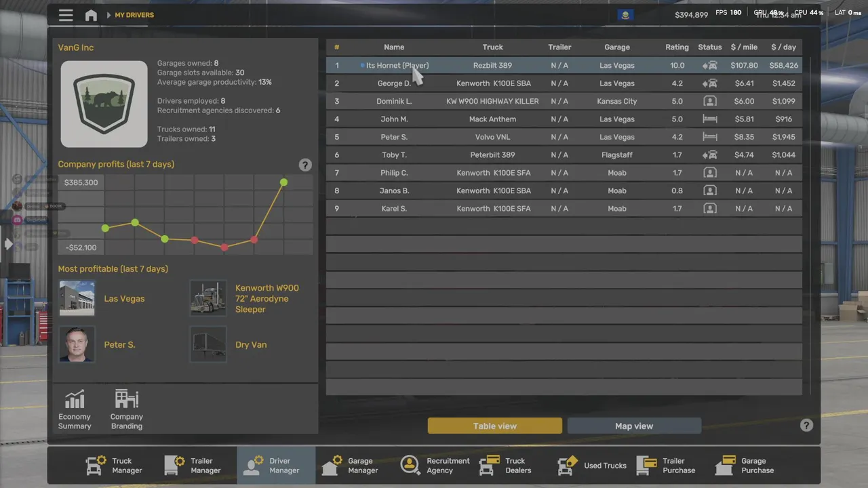Select driver Toby T. row
This screenshot has height=488, width=868.
tap(564, 155)
